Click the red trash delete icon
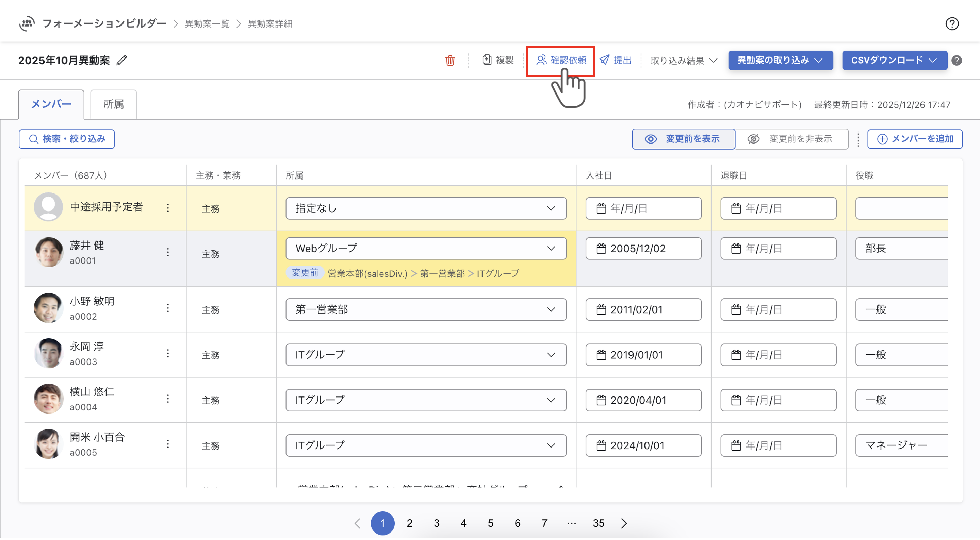 coord(450,61)
